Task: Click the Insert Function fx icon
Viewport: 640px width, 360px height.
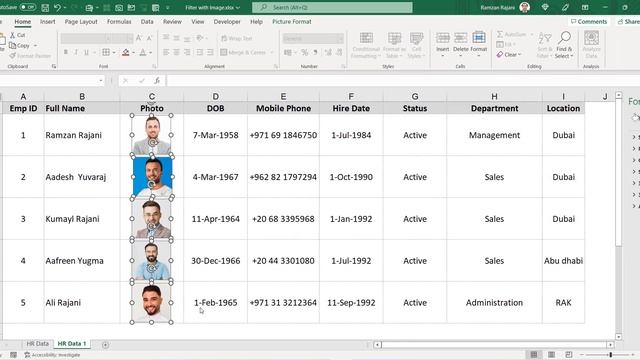Action: (157, 81)
